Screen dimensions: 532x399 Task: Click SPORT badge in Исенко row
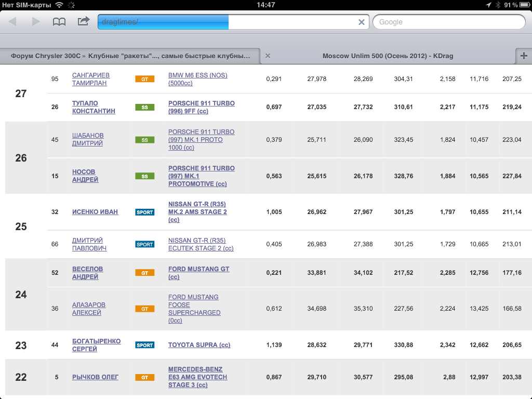click(144, 212)
